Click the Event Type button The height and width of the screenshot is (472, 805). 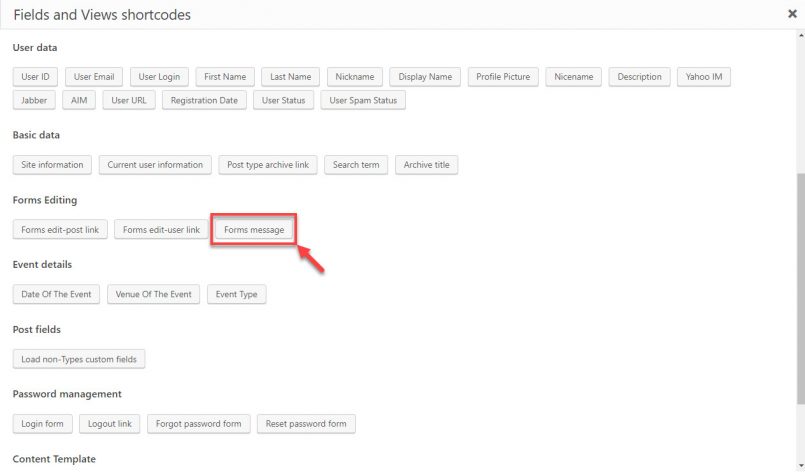click(x=237, y=294)
